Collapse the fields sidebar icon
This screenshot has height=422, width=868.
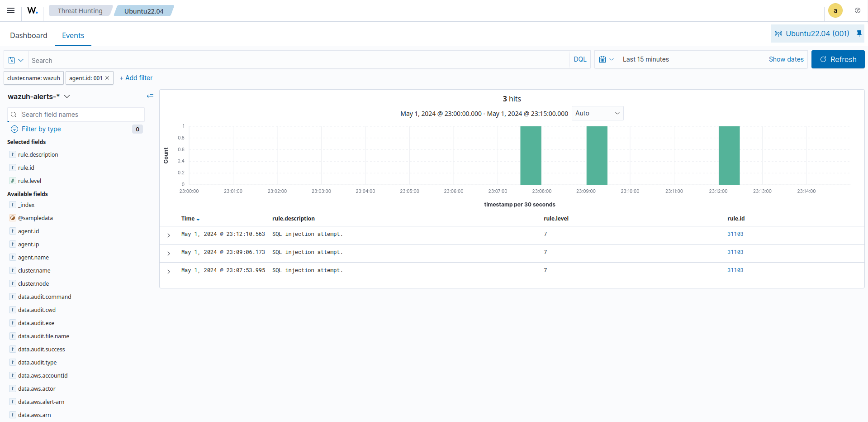(150, 96)
